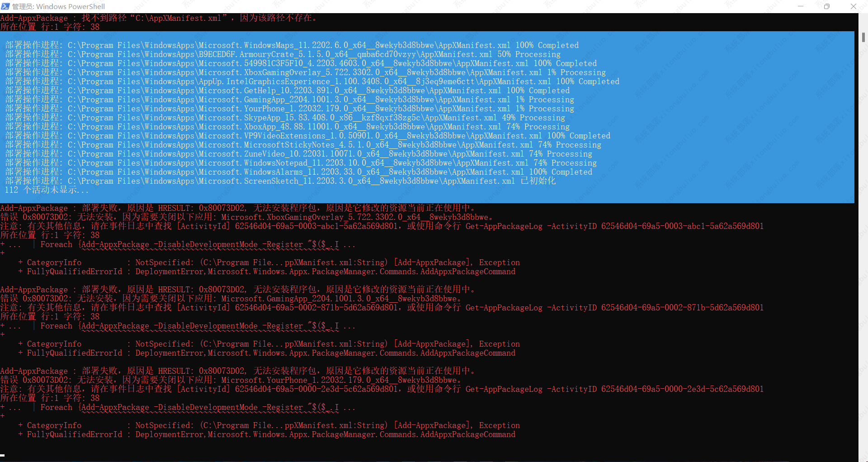Restore down the PowerShell window

(x=827, y=6)
